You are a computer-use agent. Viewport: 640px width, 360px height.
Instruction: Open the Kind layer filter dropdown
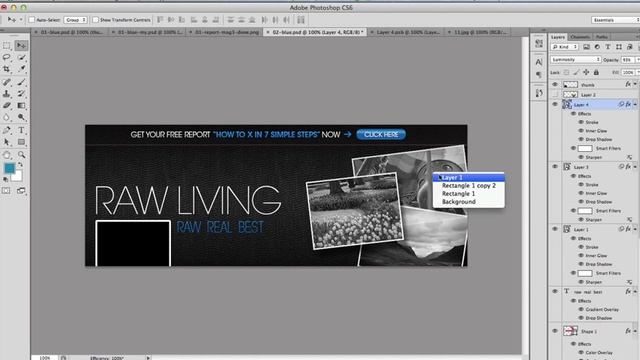(564, 47)
